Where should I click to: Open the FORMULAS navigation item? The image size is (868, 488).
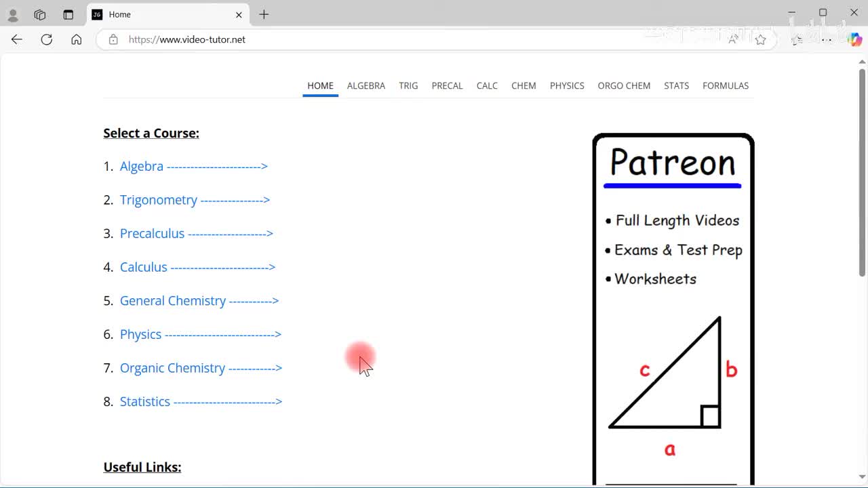click(x=726, y=85)
